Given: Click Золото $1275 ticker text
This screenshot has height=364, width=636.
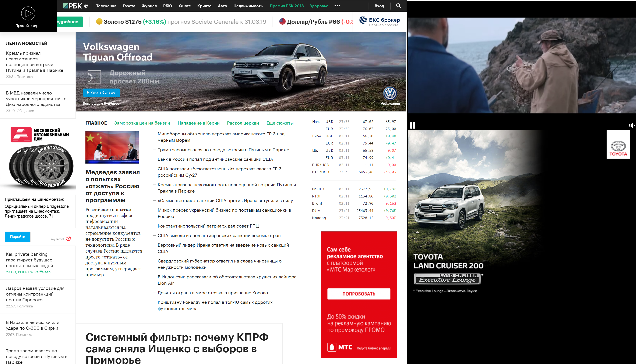Looking at the screenshot, I should (123, 22).
